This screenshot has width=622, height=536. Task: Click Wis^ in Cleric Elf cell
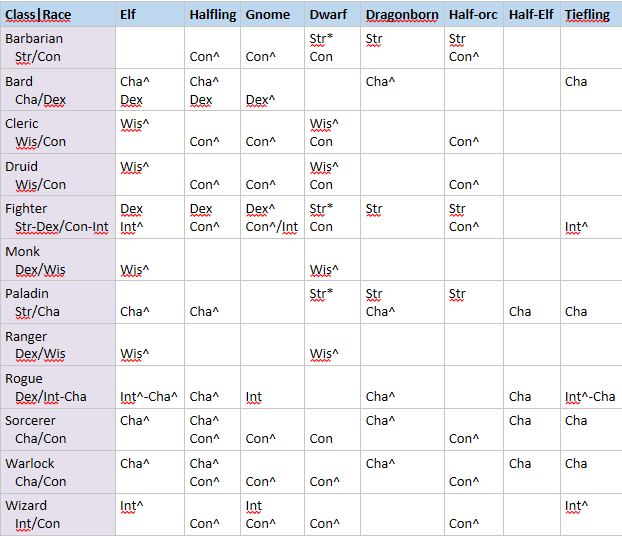[134, 124]
